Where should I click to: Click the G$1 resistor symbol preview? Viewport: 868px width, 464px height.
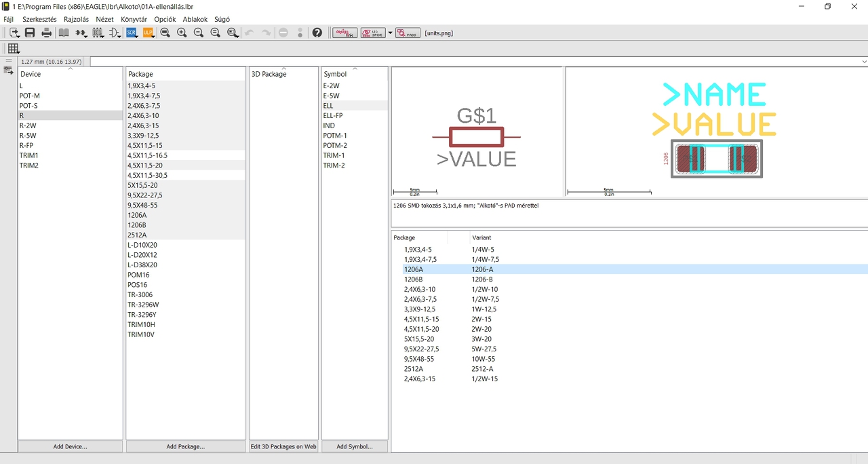pos(477,138)
